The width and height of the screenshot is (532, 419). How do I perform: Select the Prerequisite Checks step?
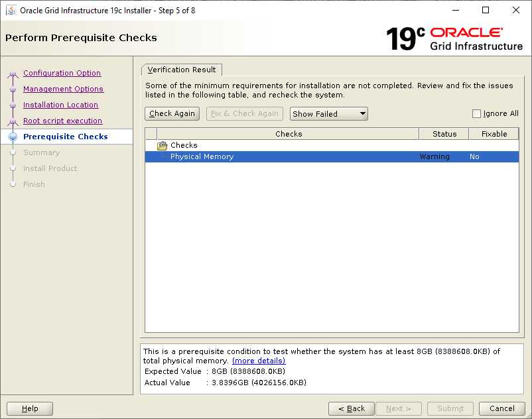(x=66, y=137)
